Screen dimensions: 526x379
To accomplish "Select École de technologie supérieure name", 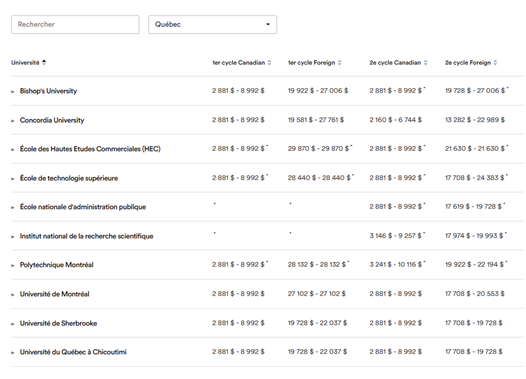I will pyautogui.click(x=69, y=178).
